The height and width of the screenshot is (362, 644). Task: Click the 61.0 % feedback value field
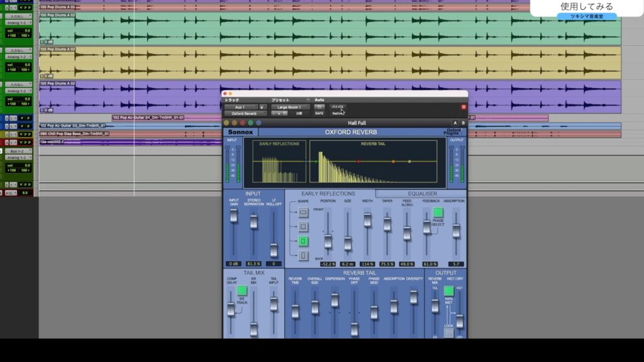click(430, 265)
